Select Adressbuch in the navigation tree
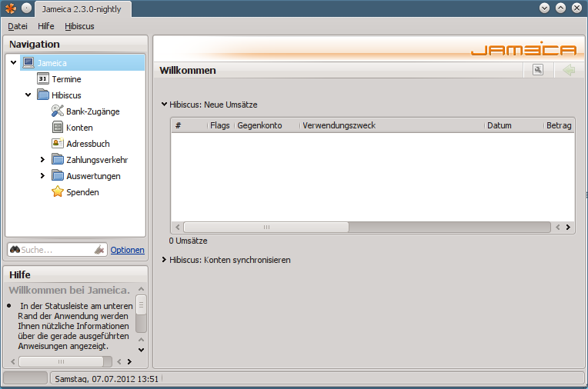This screenshot has height=389, width=588. (88, 144)
